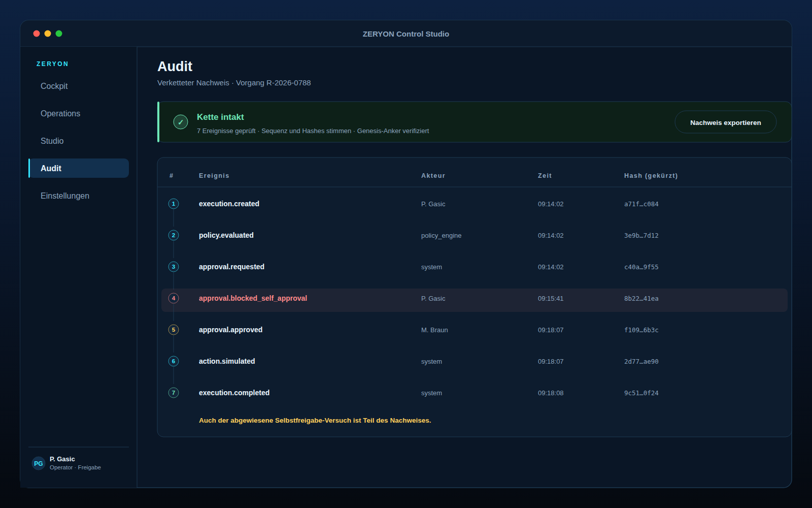Click red step marker 4 for blocked self approval

(x=174, y=298)
